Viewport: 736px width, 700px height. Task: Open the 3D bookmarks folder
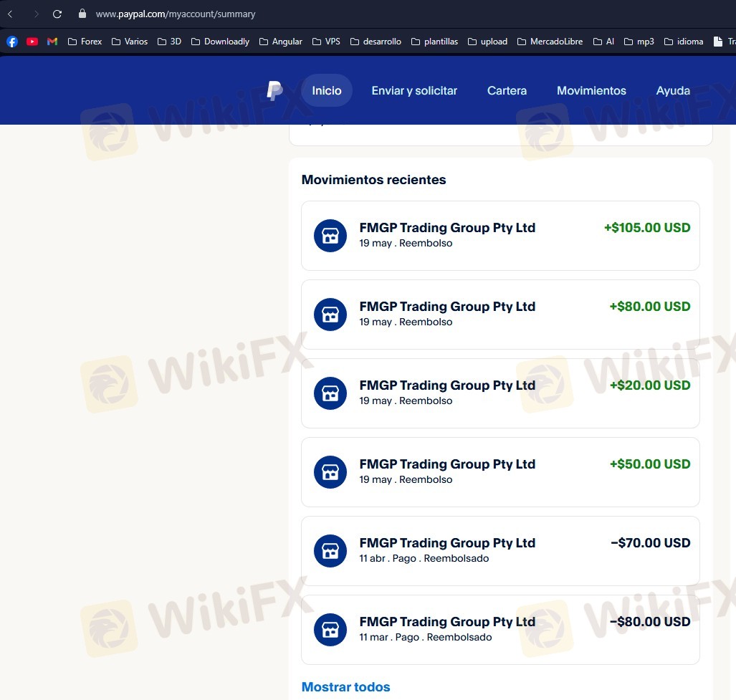169,42
